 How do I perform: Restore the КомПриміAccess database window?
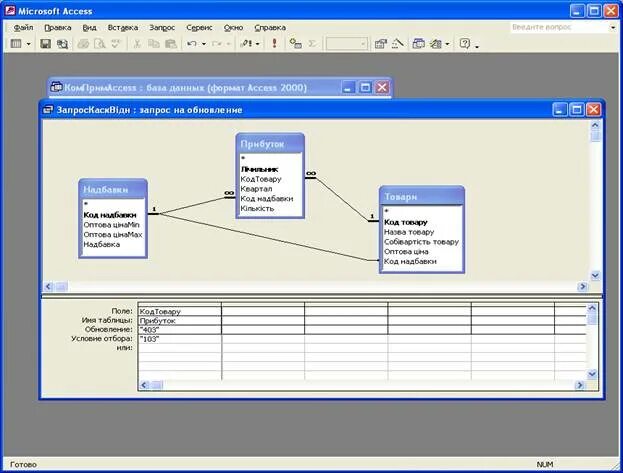pyautogui.click(x=365, y=87)
